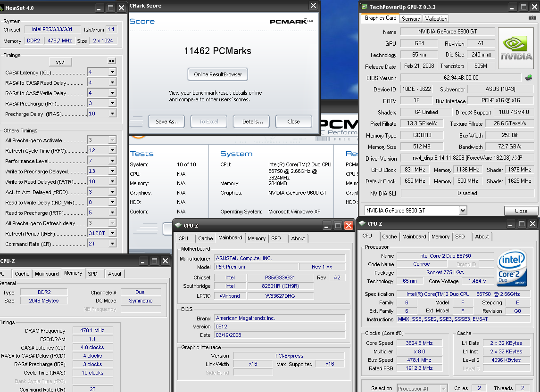Screen dimensions: 540x392
Task: Open the CPU tab in middle CPU-Z window
Action: [183, 238]
